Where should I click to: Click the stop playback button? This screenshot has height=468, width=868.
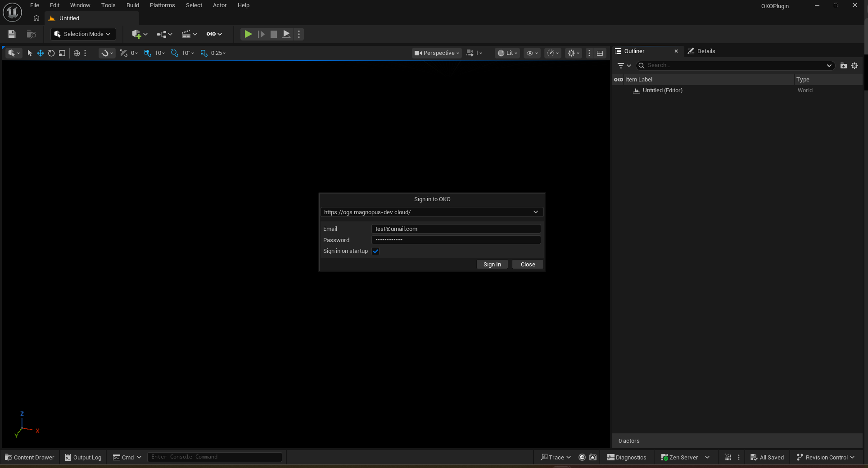[x=273, y=34]
